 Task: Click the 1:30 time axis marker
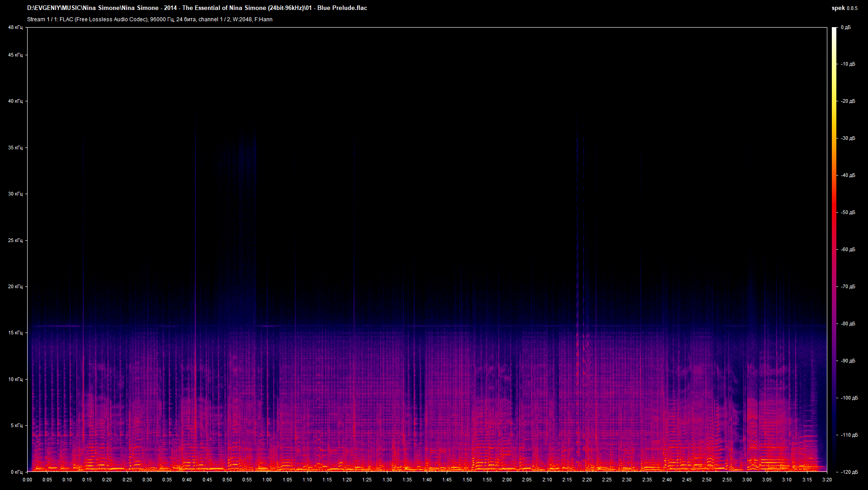pos(387,480)
